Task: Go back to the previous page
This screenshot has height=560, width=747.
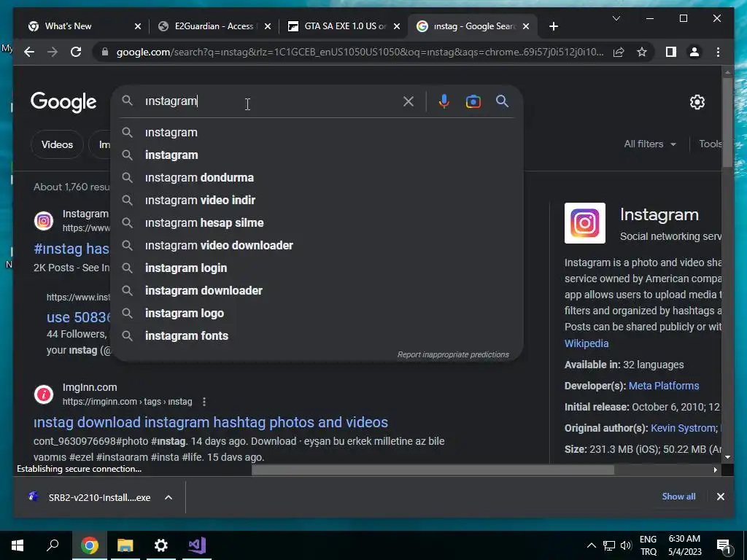Action: [x=29, y=52]
